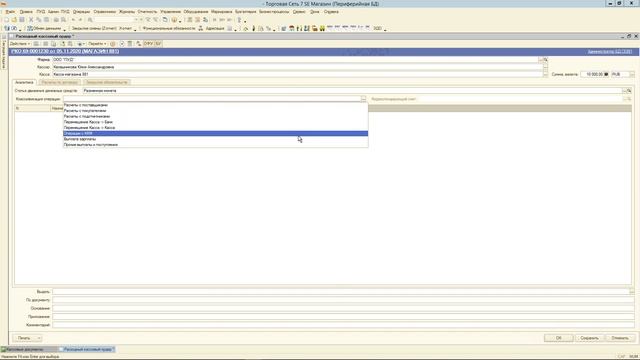This screenshot has height=360, width=640.
Task: Click the Печать button
Action: pos(24,338)
